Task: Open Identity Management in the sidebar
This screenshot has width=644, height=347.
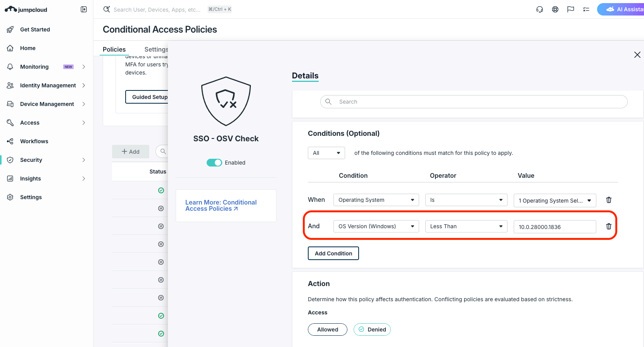Action: pos(48,85)
